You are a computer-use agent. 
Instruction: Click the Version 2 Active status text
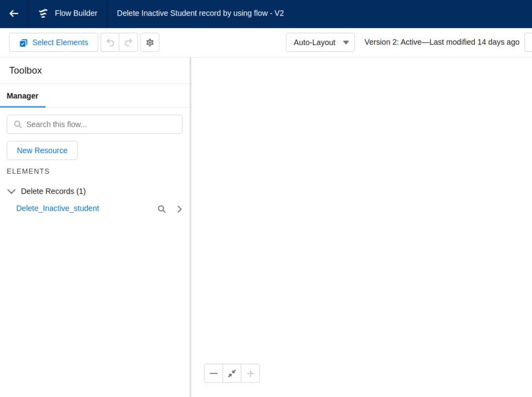pos(442,43)
